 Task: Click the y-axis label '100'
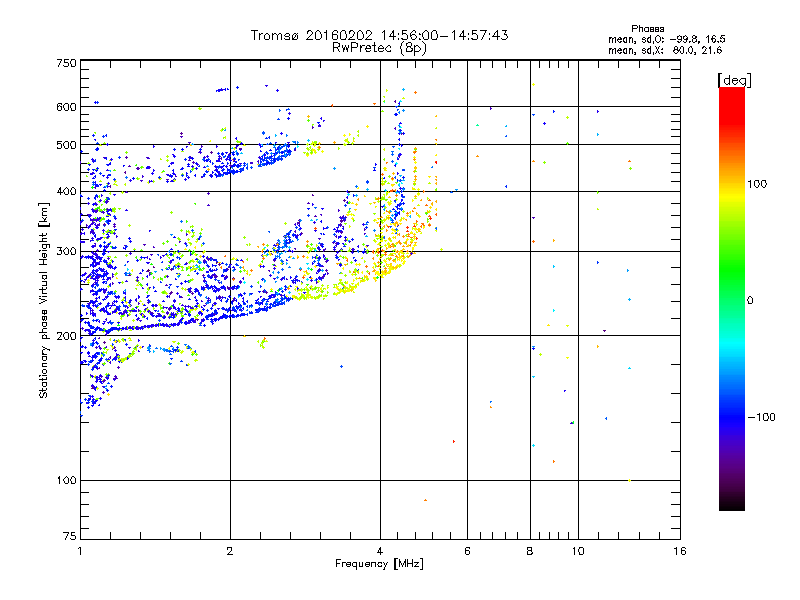[x=66, y=481]
